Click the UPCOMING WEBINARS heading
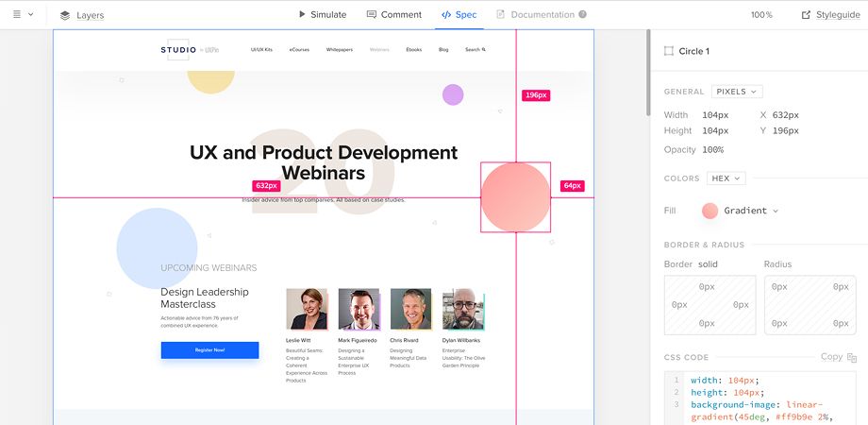 (209, 268)
